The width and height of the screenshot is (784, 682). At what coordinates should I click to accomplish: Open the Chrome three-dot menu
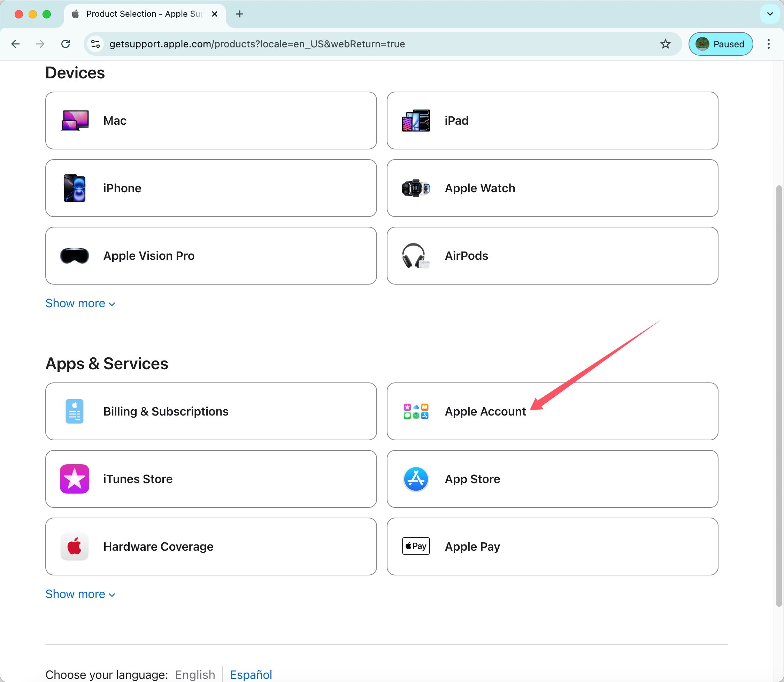pyautogui.click(x=768, y=44)
